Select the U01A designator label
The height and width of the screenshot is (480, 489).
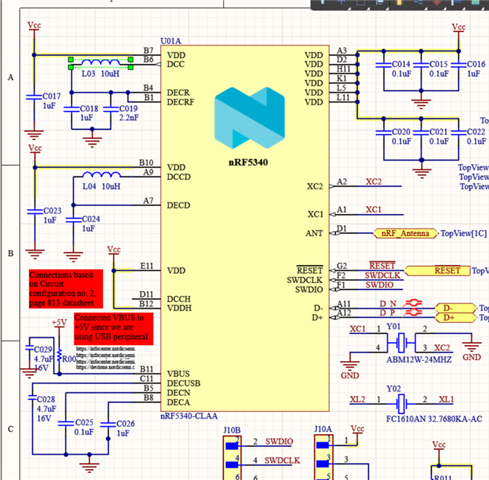point(171,41)
